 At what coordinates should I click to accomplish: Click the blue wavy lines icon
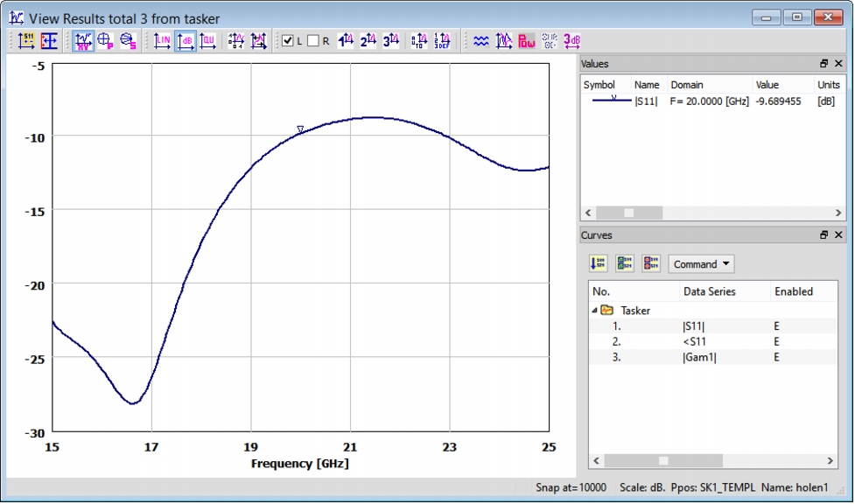tap(481, 41)
